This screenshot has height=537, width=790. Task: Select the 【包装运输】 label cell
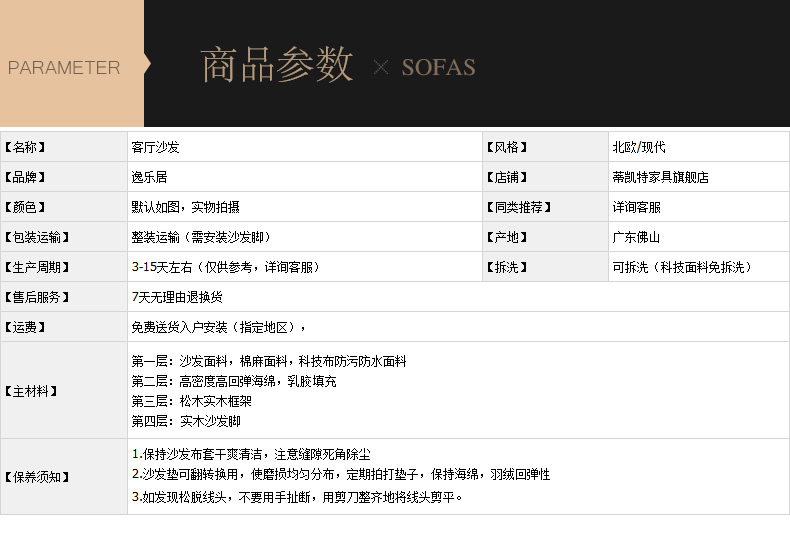coord(64,237)
